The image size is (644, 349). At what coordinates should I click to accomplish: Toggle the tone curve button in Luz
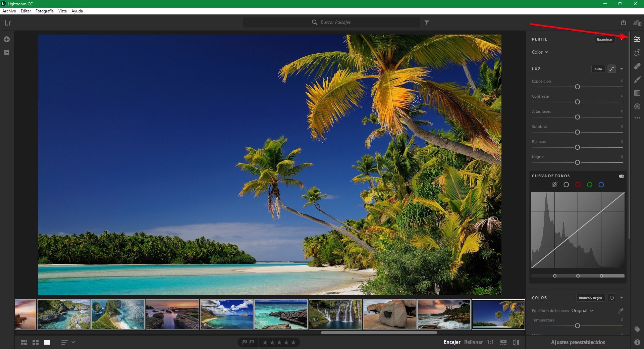point(612,69)
